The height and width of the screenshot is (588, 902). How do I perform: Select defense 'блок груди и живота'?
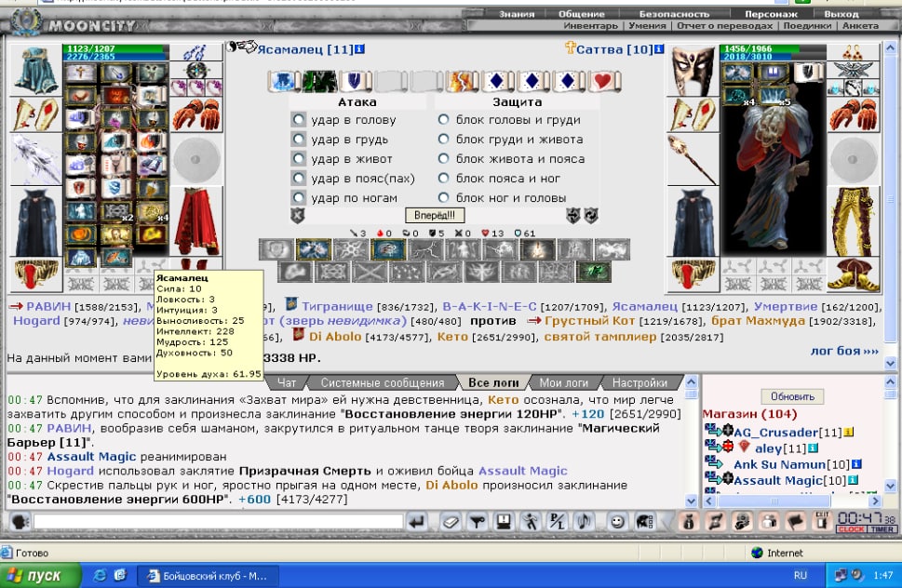click(x=443, y=140)
